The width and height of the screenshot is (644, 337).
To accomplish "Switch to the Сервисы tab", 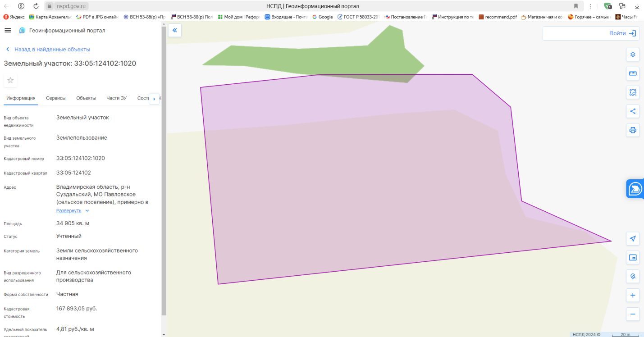I will 56,98.
